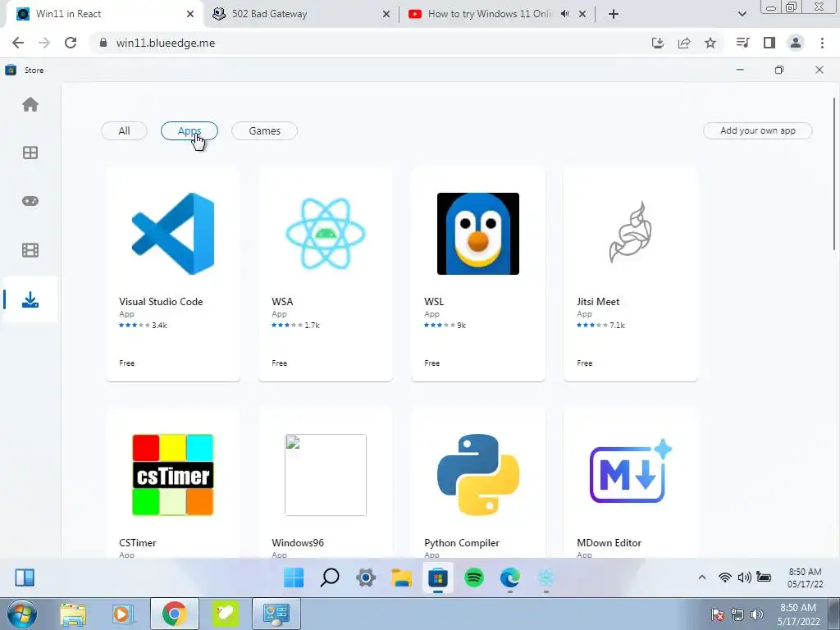Click Chrome icon on host taskbar
The image size is (840, 630).
[x=174, y=614]
